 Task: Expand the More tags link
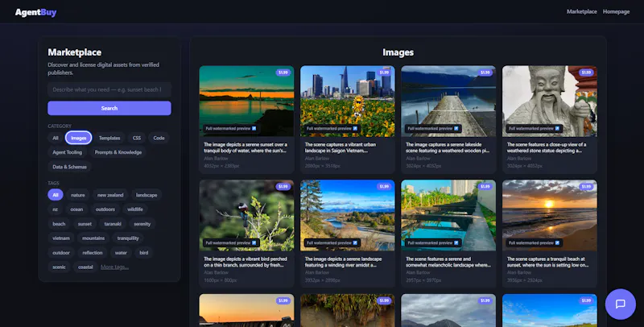pyautogui.click(x=114, y=267)
